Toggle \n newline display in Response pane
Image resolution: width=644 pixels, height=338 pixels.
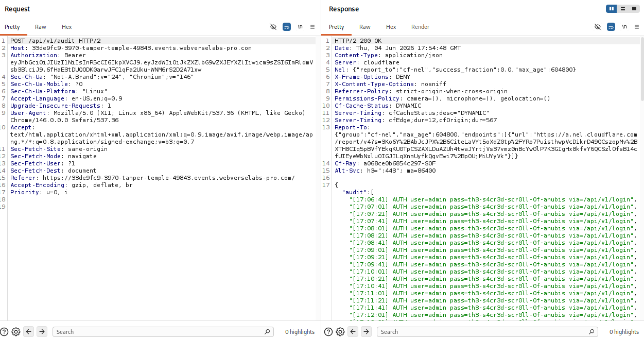pos(624,27)
